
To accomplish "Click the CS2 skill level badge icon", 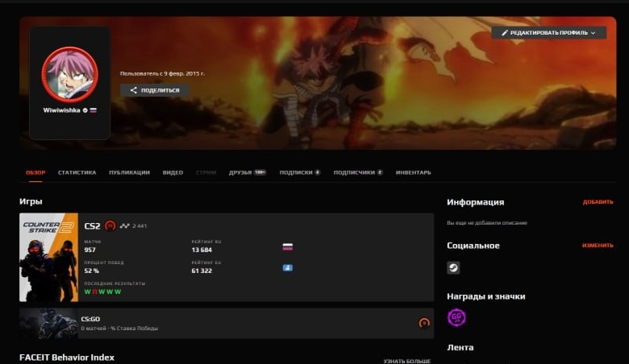I will tap(110, 226).
